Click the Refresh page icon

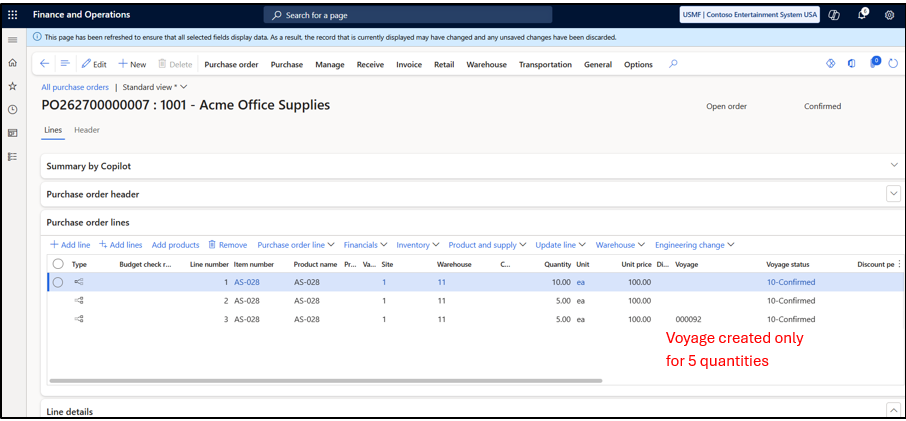[893, 64]
